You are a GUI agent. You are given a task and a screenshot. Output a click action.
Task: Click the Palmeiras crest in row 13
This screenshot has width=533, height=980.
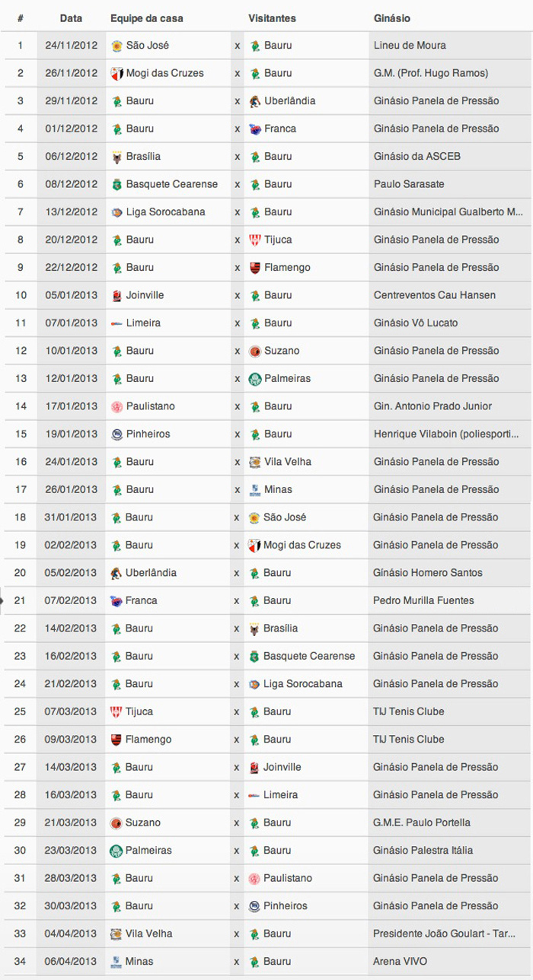click(255, 379)
